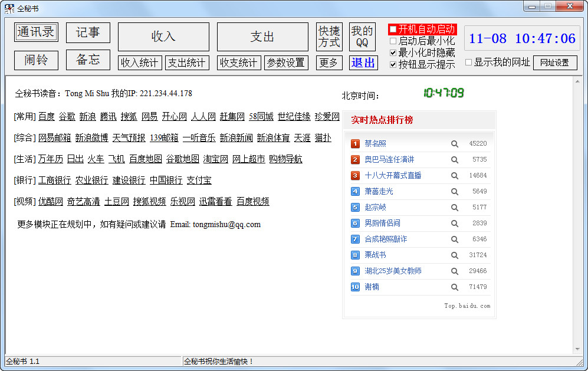Open 新浪微博 link
This screenshot has width=588, height=371.
point(92,138)
